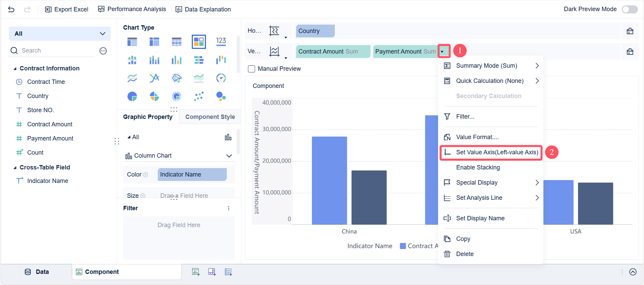Collapse the All graphic property section
644x285 pixels.
pos(129,137)
